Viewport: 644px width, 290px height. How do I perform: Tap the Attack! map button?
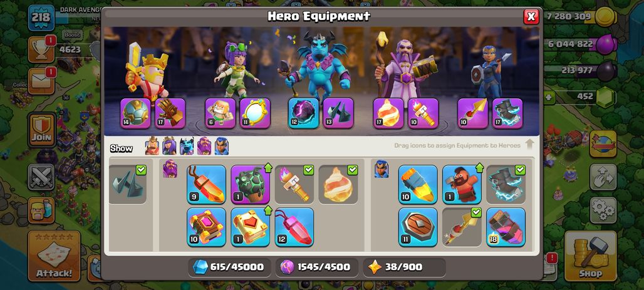tap(54, 256)
